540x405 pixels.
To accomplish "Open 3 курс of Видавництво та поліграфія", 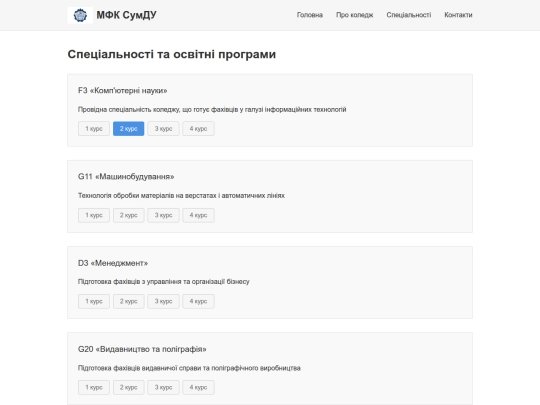I will click(x=163, y=387).
